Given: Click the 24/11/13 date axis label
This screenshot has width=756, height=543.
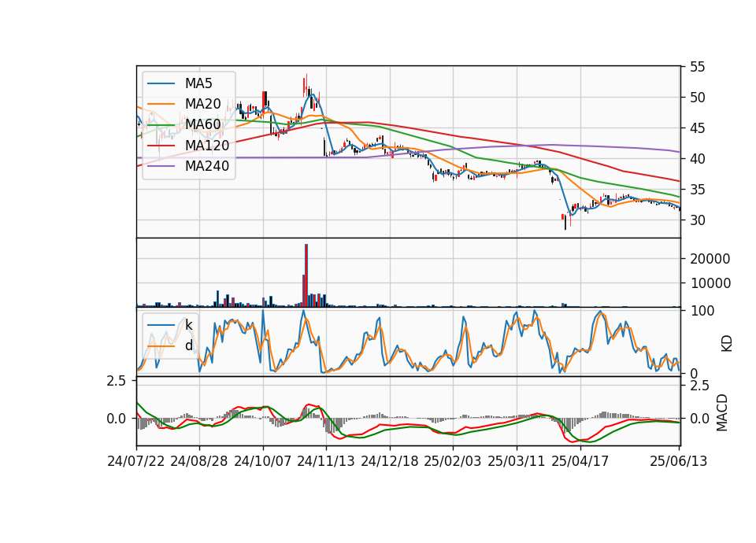Looking at the screenshot, I should tap(326, 461).
